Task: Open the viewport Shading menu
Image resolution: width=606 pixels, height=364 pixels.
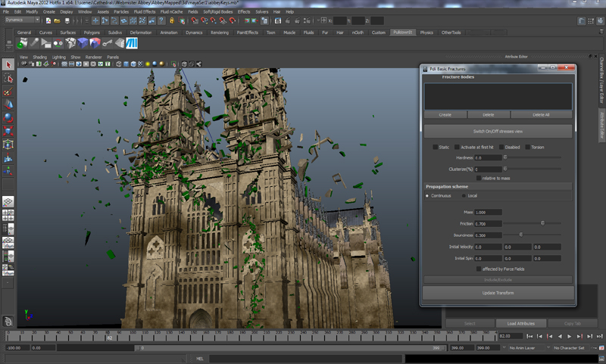Action: click(x=39, y=57)
